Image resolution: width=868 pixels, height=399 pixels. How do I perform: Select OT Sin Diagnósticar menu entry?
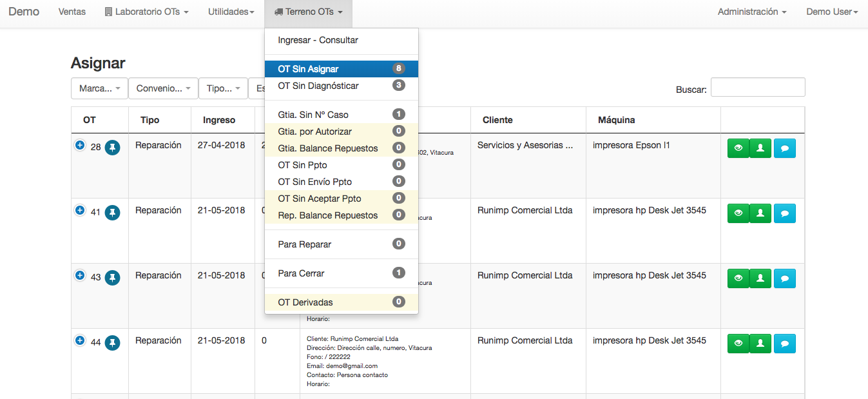[342, 86]
